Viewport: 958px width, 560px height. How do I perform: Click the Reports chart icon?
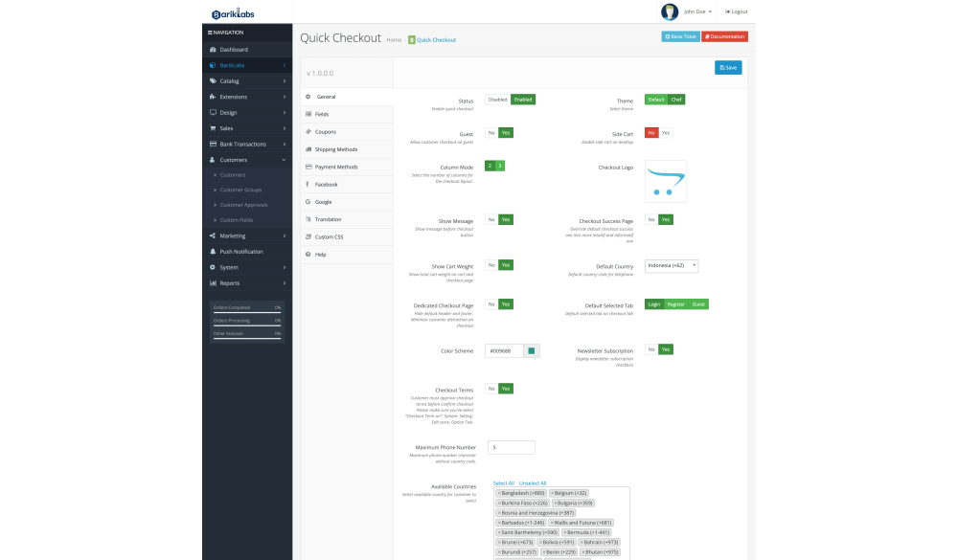(212, 283)
